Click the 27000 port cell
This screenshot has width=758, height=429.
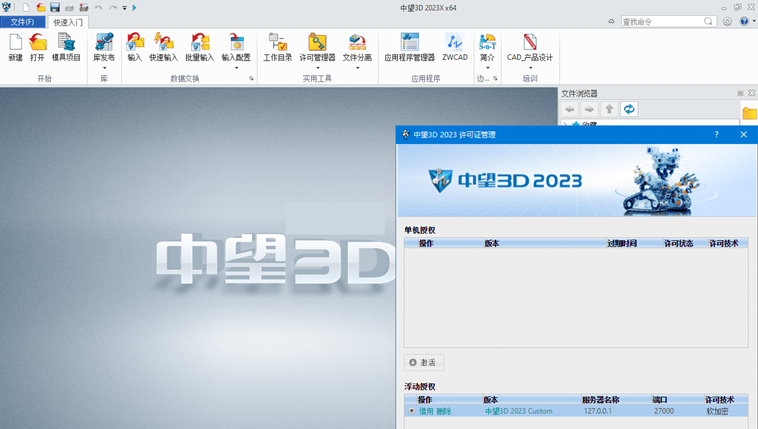click(664, 411)
